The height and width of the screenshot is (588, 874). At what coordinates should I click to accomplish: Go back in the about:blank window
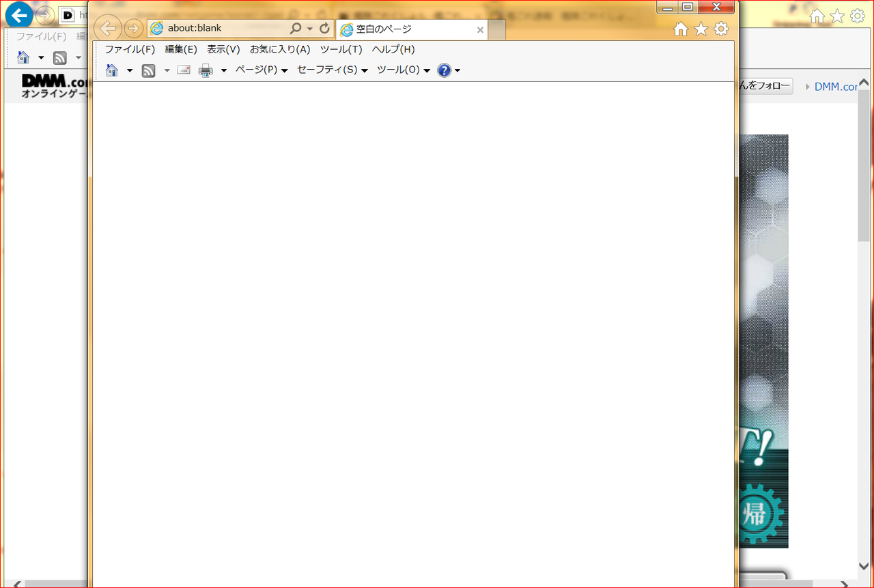click(x=108, y=29)
